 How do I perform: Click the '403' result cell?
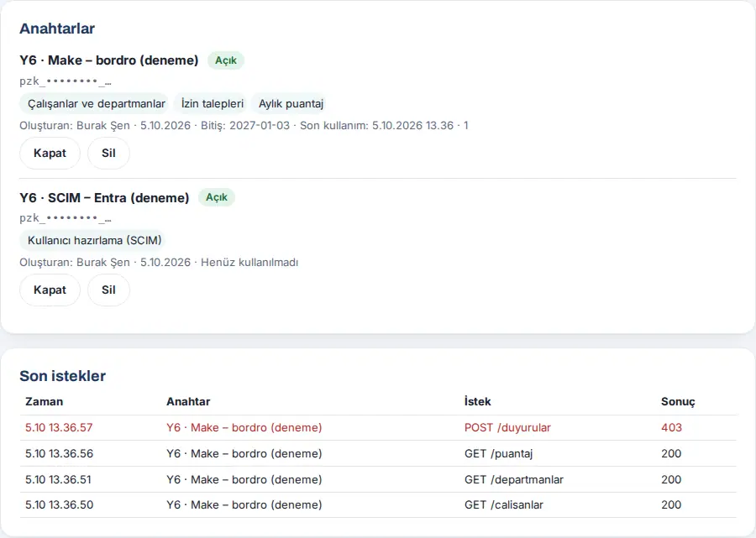[x=672, y=428]
